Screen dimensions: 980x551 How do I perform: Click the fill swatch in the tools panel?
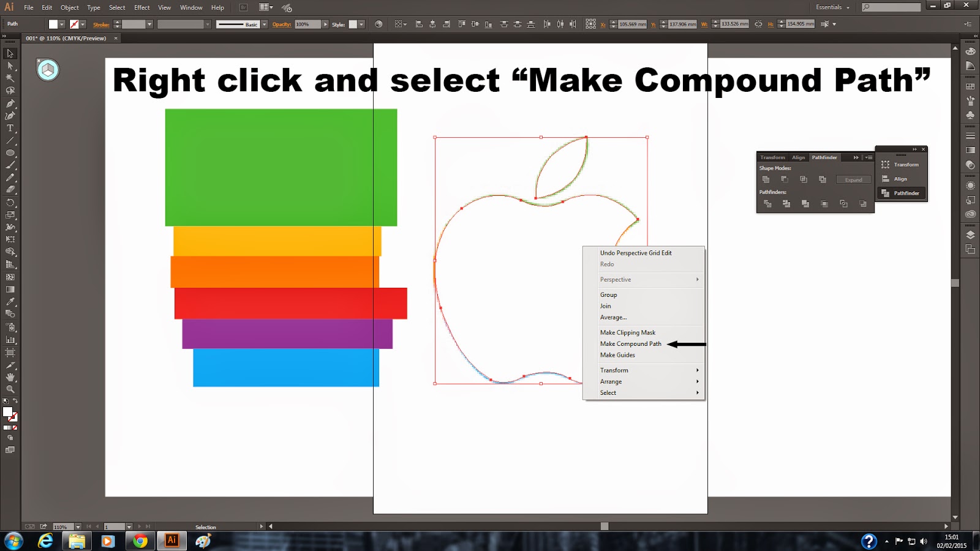point(7,411)
